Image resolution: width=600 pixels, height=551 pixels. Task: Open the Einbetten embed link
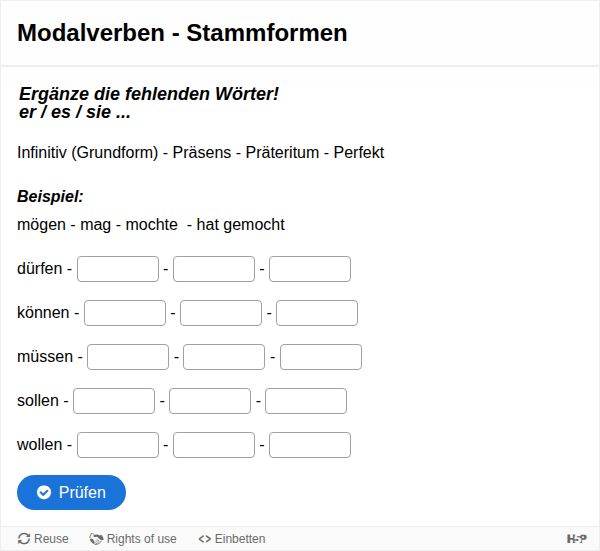(240, 538)
